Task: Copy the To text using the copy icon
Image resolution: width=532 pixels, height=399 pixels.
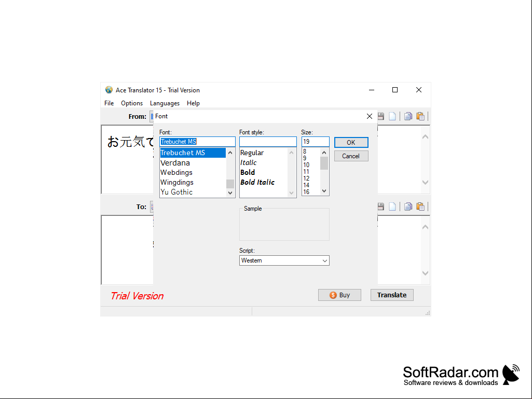Action: 408,207
